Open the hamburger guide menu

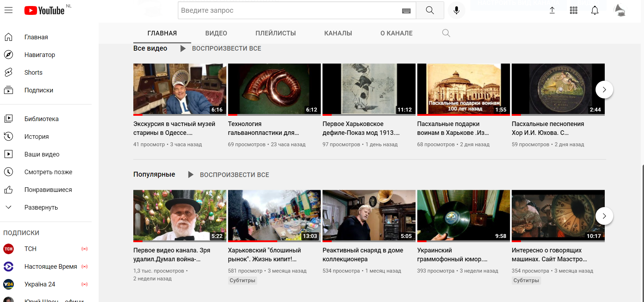coord(8,10)
